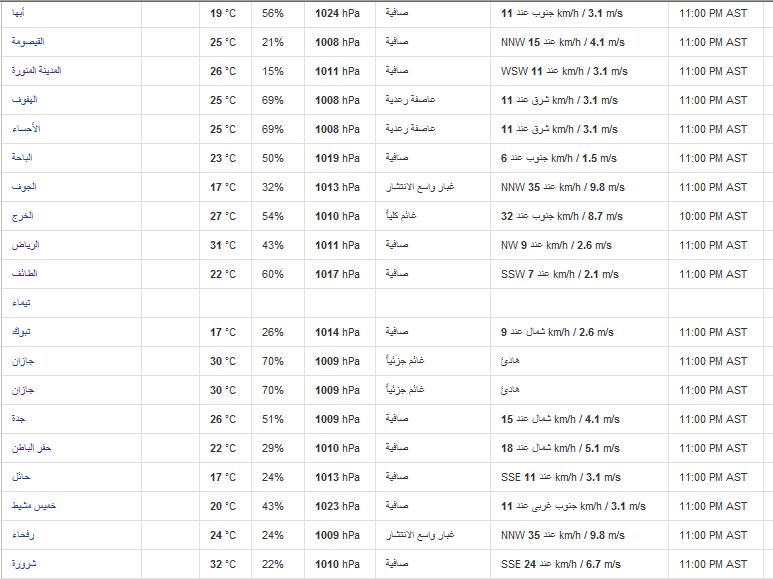Click the حفر الباطن city link

point(32,448)
